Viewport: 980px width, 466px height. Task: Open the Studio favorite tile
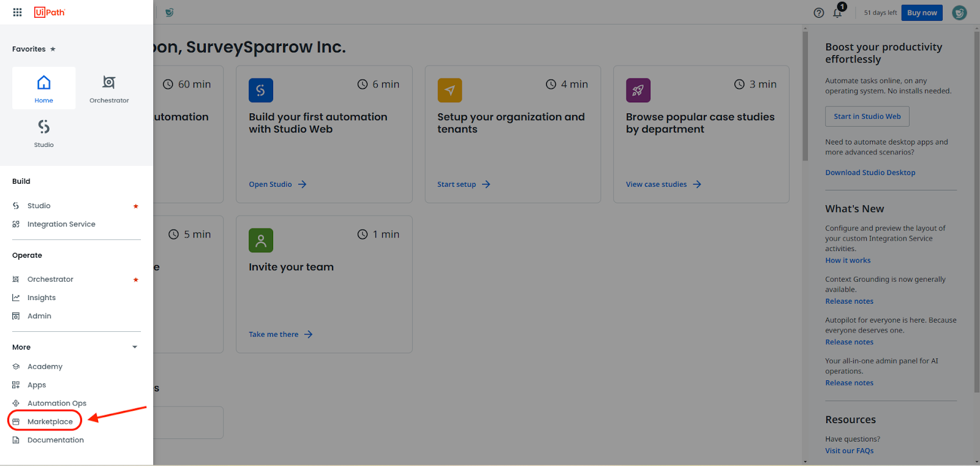[44, 133]
